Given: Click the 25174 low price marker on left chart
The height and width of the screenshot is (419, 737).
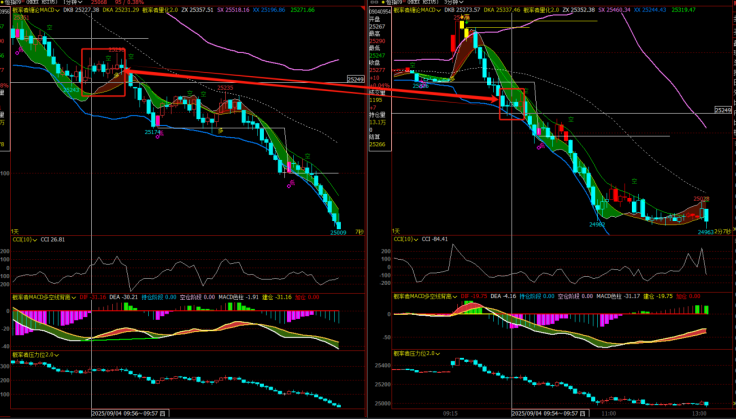Looking at the screenshot, I should (x=152, y=132).
